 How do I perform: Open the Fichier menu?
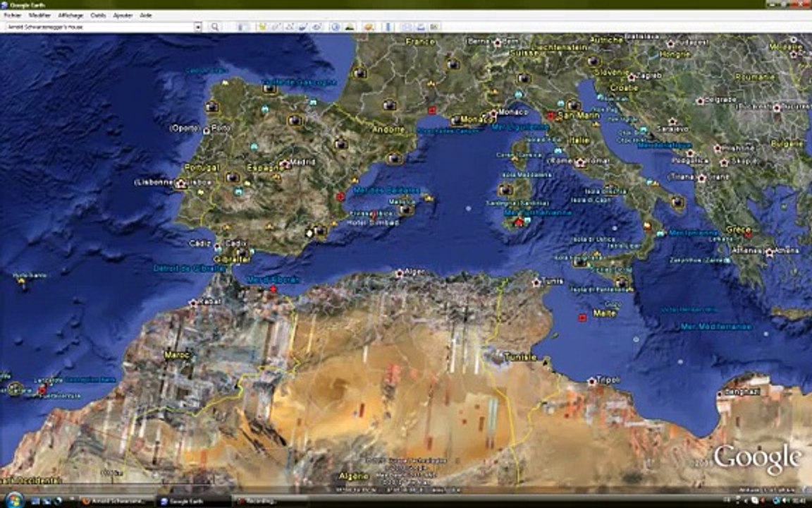pos(13,16)
